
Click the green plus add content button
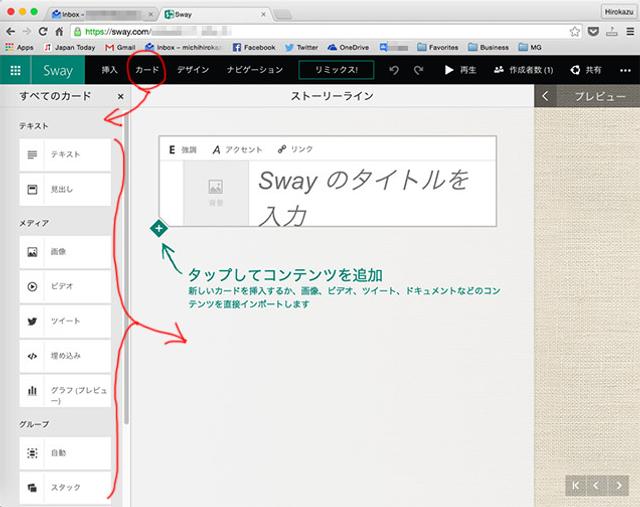158,229
